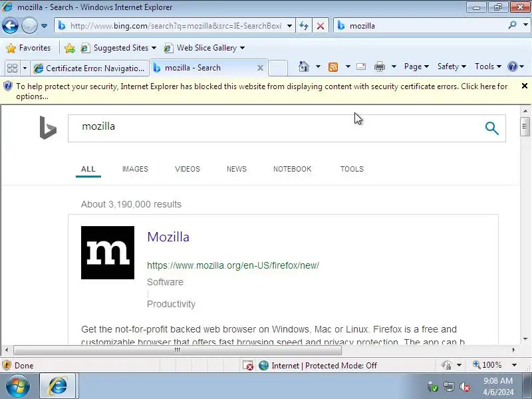Open the Mozilla result title link
532x399 pixels.
click(x=168, y=237)
